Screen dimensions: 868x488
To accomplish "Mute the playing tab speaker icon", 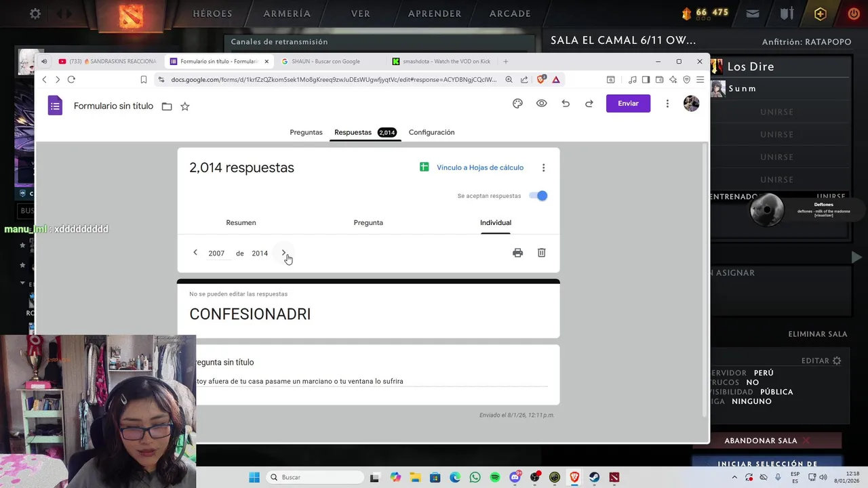I will click(44, 61).
